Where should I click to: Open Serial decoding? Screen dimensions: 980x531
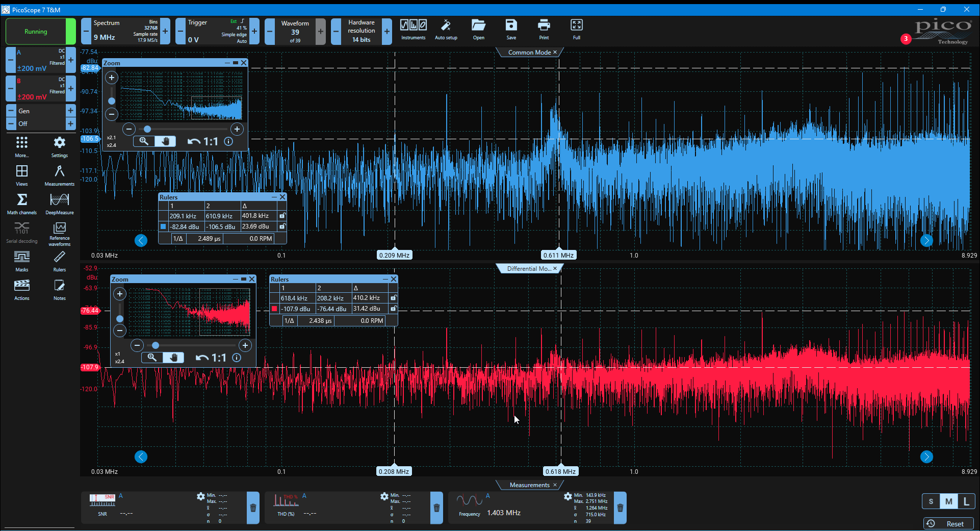[x=22, y=232]
